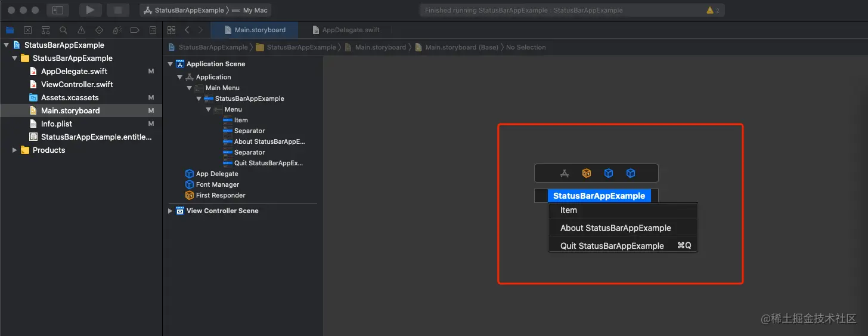
Task: Open the Issue navigator warning icon
Action: click(x=81, y=30)
